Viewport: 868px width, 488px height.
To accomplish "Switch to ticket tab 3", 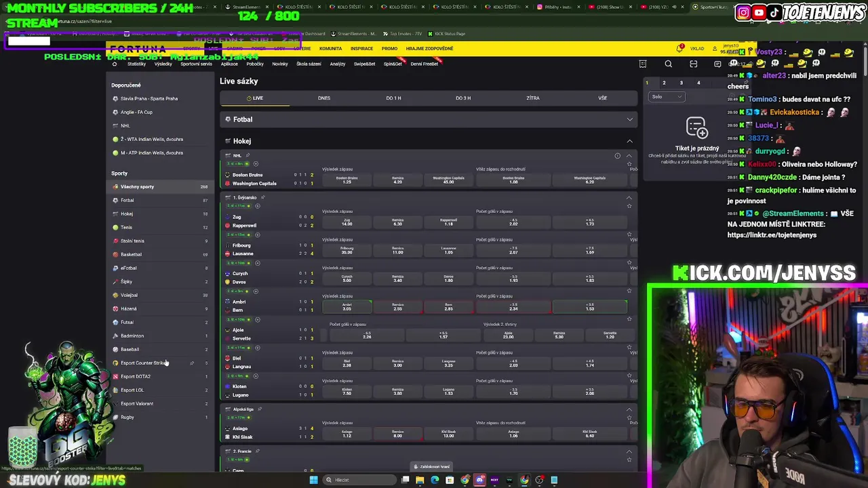I will click(x=682, y=83).
